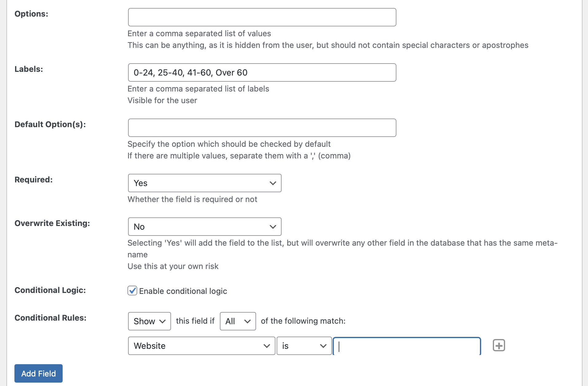Click 'Enter a comma separated list of values' hint
Image resolution: width=588 pixels, height=386 pixels.
click(x=199, y=33)
